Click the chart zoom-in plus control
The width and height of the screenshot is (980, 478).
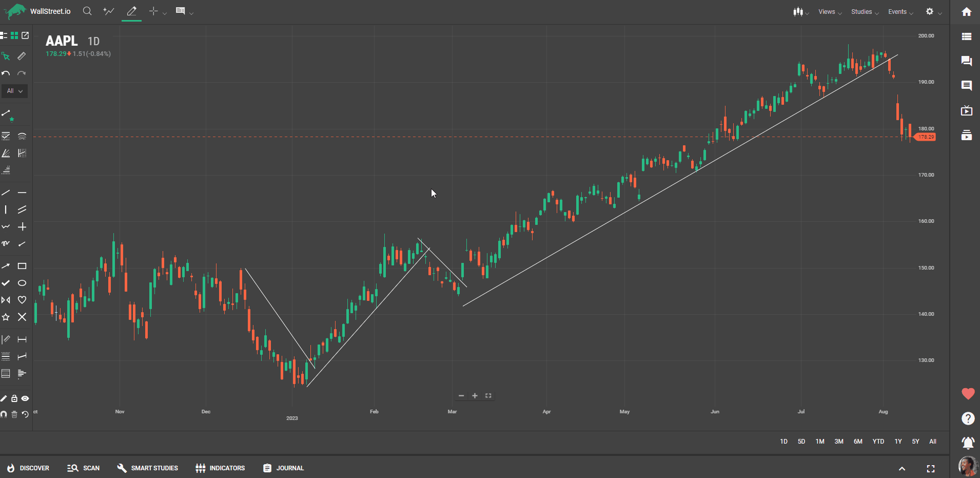click(x=475, y=396)
